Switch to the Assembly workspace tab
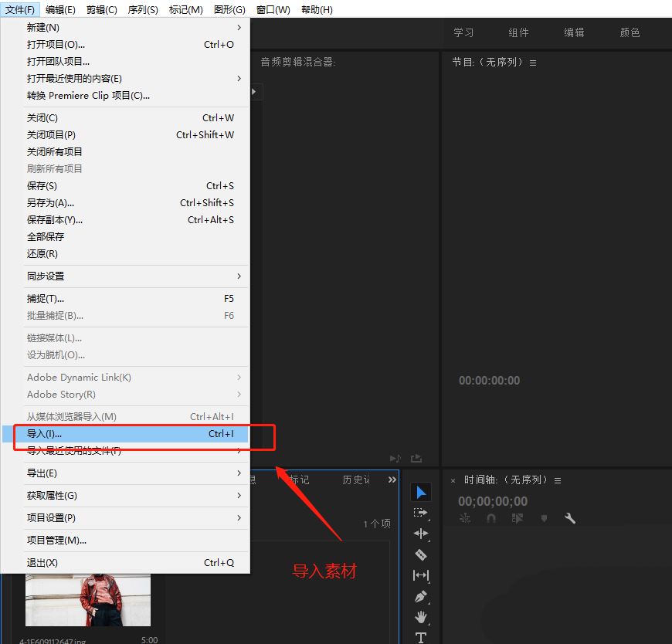The height and width of the screenshot is (644, 672). click(x=518, y=32)
